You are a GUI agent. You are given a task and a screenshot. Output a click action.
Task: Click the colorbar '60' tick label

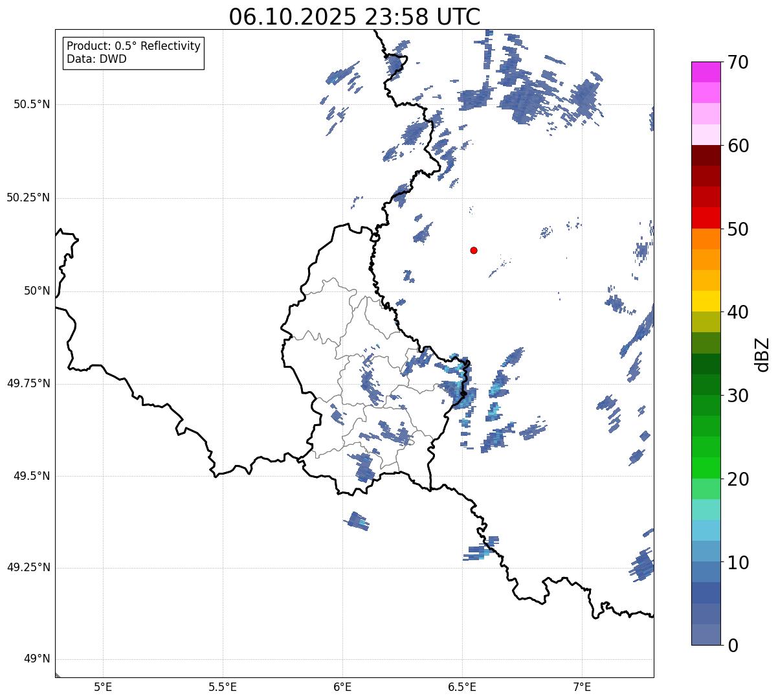point(738,146)
